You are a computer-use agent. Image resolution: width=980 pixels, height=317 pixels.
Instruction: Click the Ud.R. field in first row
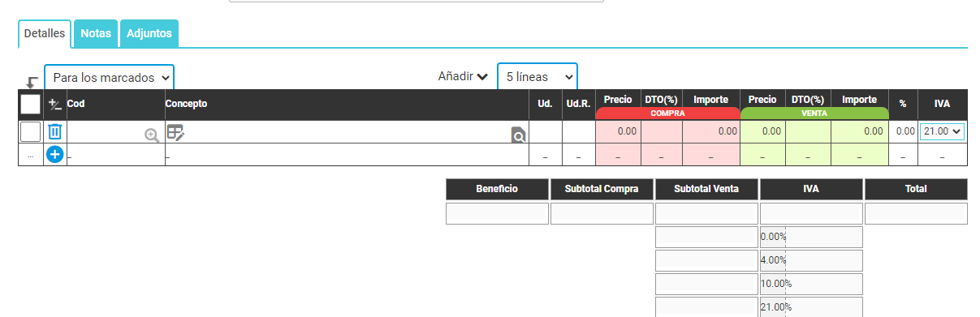pyautogui.click(x=579, y=131)
